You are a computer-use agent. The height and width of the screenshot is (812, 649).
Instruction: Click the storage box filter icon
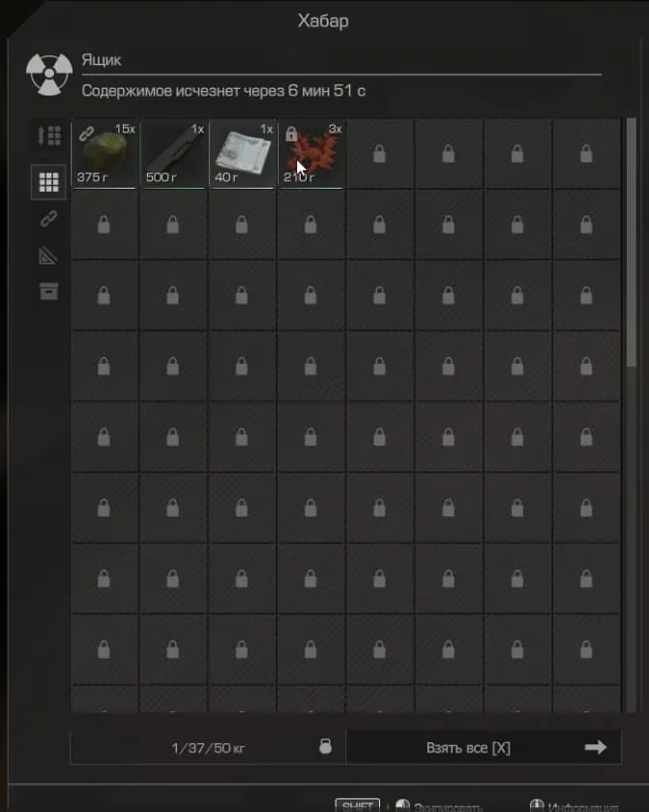tap(48, 291)
